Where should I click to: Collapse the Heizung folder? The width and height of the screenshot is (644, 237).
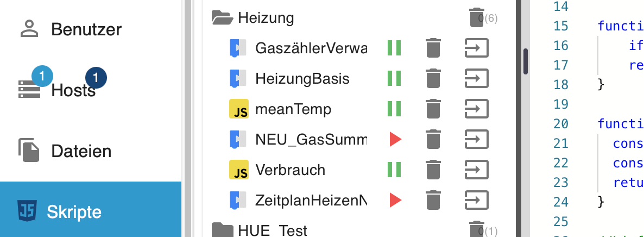tap(222, 18)
